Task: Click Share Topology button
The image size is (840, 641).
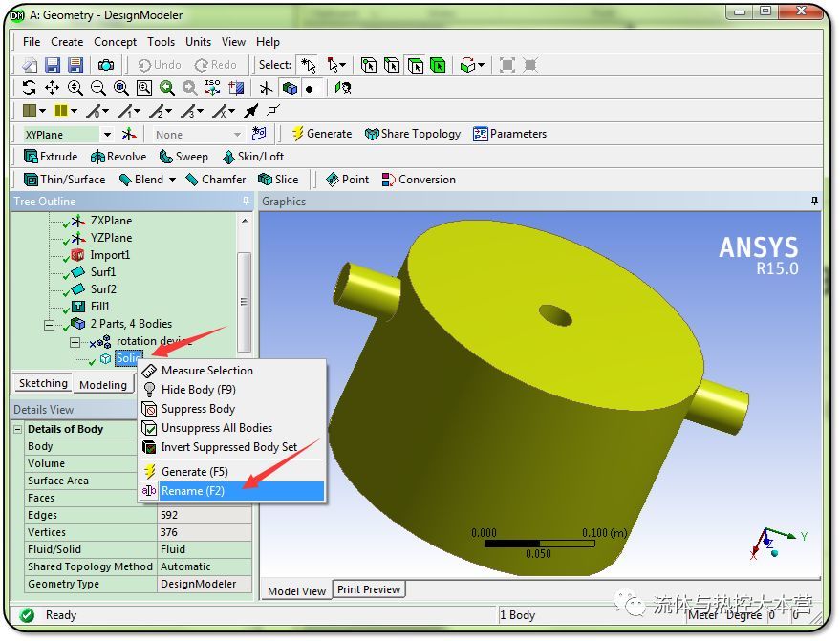Action: (413, 134)
